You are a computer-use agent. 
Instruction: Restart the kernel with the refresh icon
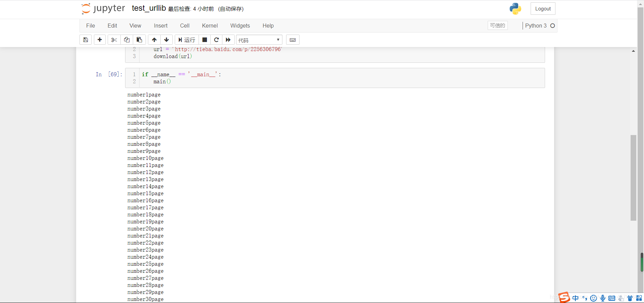pyautogui.click(x=216, y=40)
